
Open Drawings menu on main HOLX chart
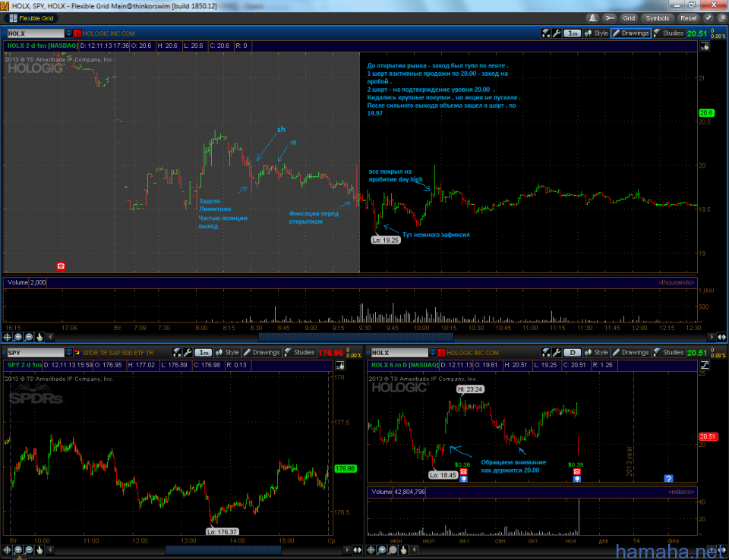(630, 33)
